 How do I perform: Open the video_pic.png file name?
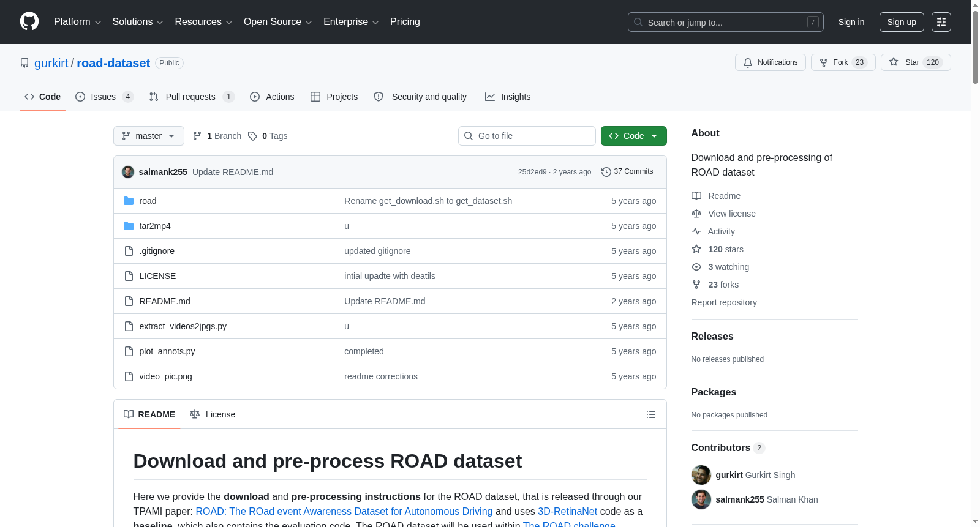point(166,376)
